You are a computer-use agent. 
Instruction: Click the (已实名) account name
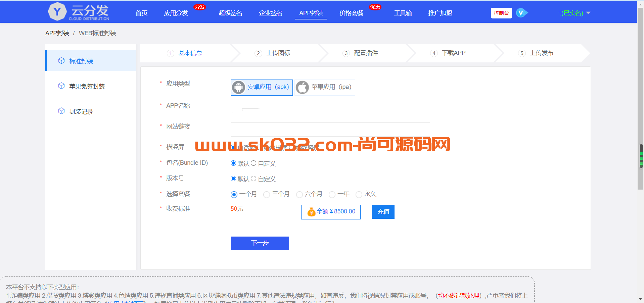coord(571,13)
